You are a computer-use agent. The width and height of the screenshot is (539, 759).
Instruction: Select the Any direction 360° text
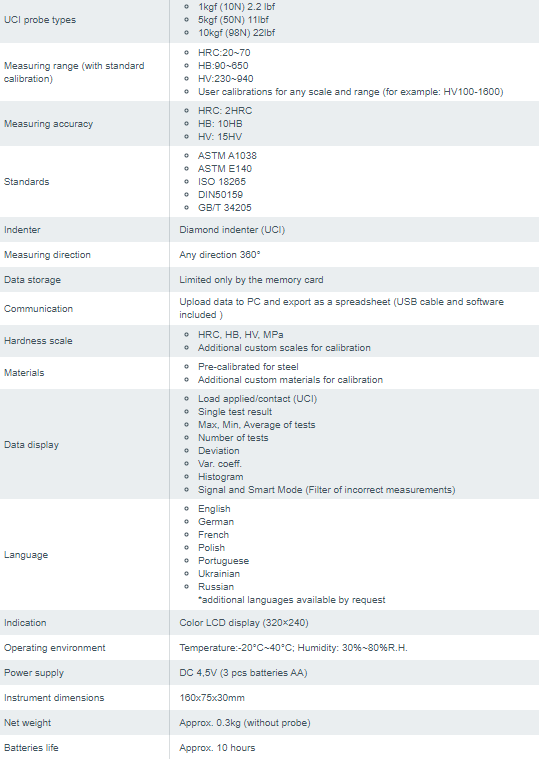(220, 255)
